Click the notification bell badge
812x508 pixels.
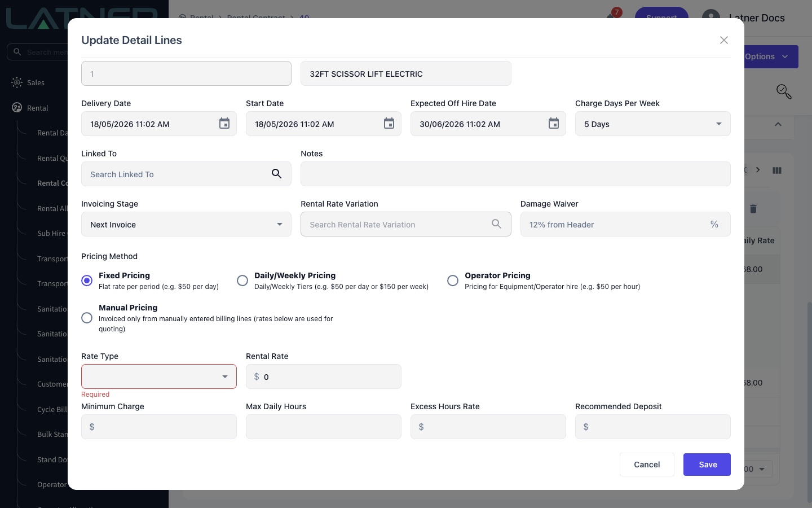616,12
